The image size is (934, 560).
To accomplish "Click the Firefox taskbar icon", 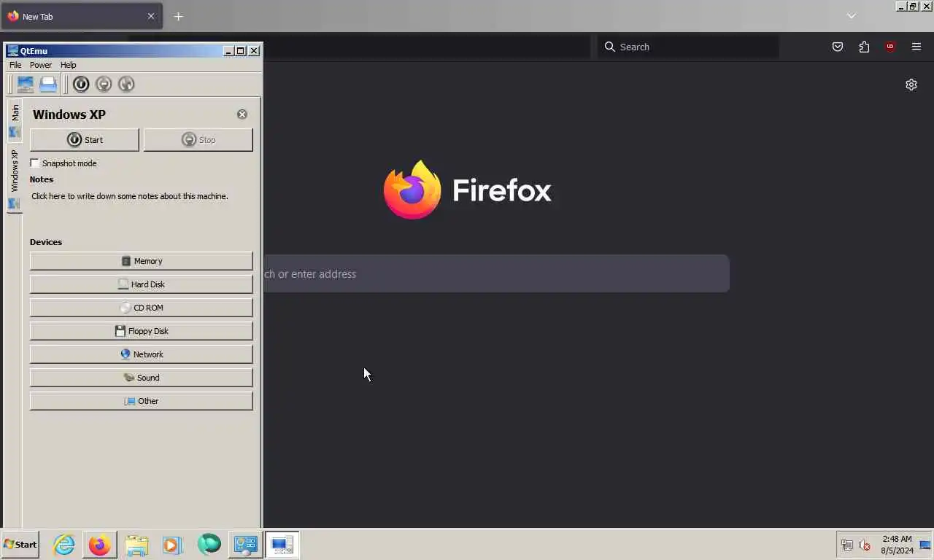I will pos(100,545).
